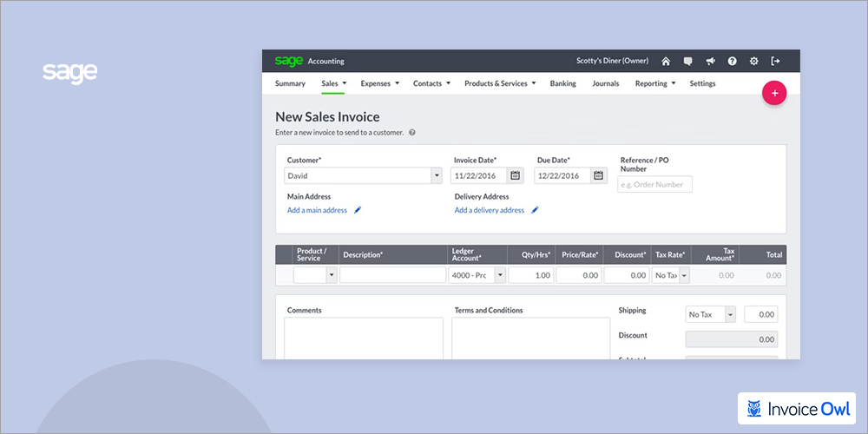Viewport: 868px width, 434px height.
Task: Expand the Sales menu
Action: (x=333, y=83)
